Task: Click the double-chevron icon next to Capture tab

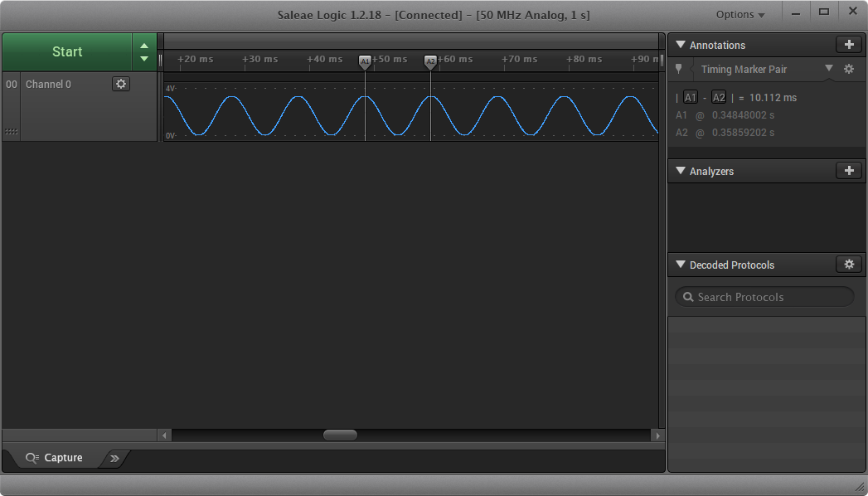Action: [x=115, y=458]
